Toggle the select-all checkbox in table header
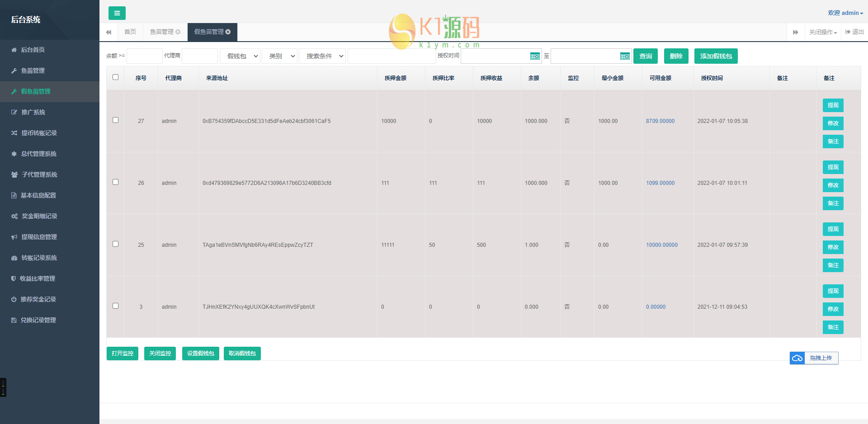 coord(115,77)
